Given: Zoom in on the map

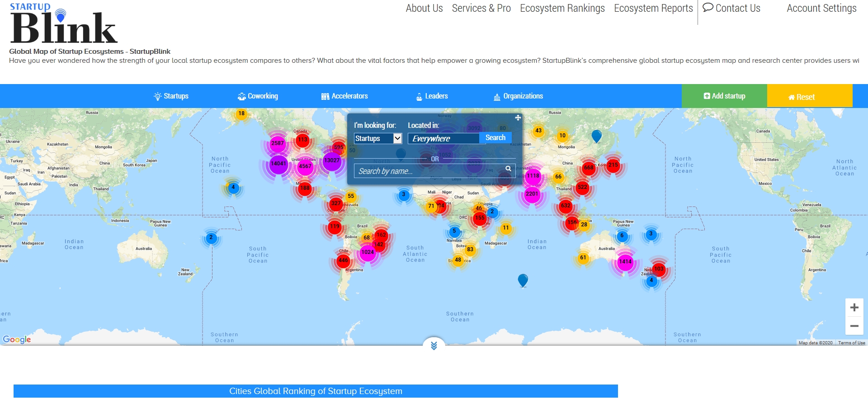Looking at the screenshot, I should coord(854,308).
